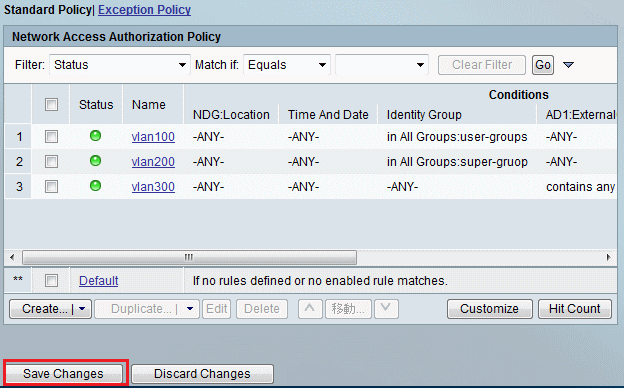Open the Filter Status dropdown
Image resolution: width=624 pixels, height=389 pixels.
tap(120, 65)
